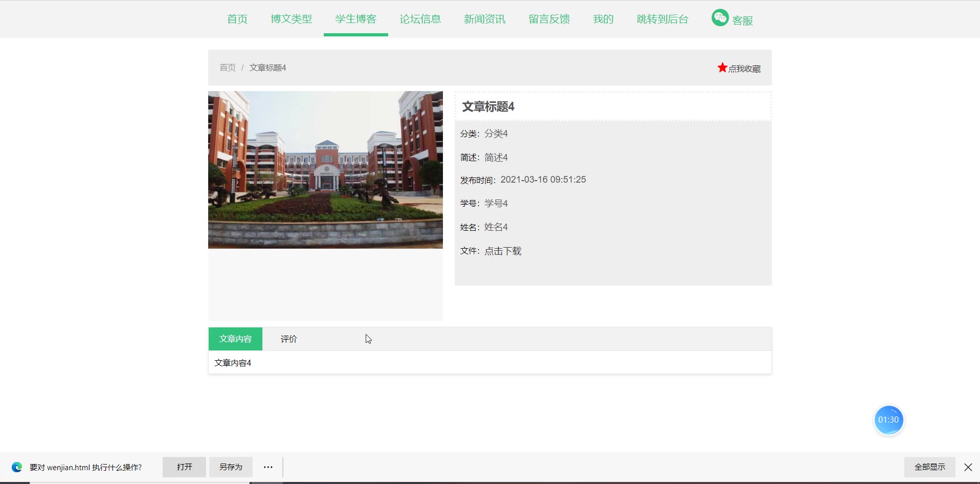Open 博文类型 navigation item
Viewport: 980px width, 484px height.
(291, 19)
